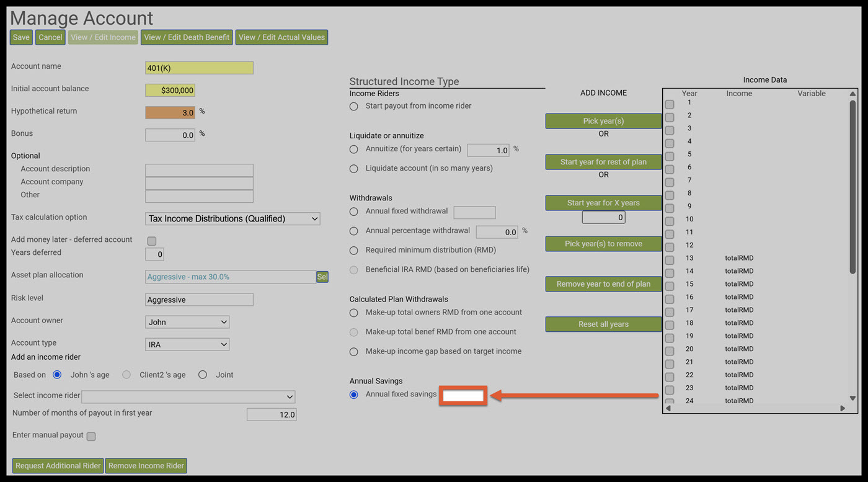Check the Year 13 checkbox
Viewport: 868px width, 482px height.
[x=670, y=260]
